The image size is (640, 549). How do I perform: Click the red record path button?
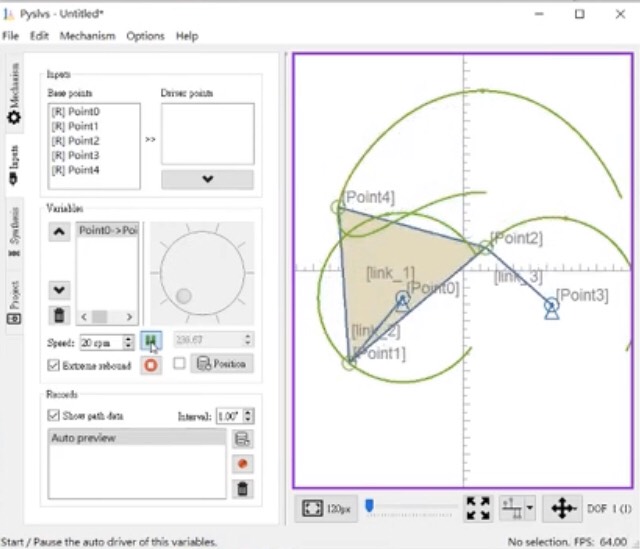tap(241, 464)
